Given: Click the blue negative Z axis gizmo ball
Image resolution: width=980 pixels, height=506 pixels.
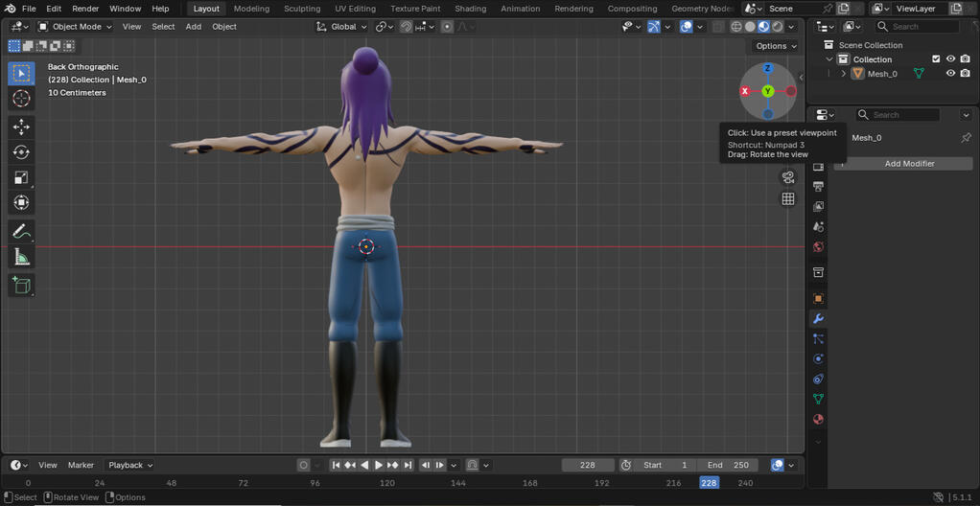Looking at the screenshot, I should click(768, 114).
